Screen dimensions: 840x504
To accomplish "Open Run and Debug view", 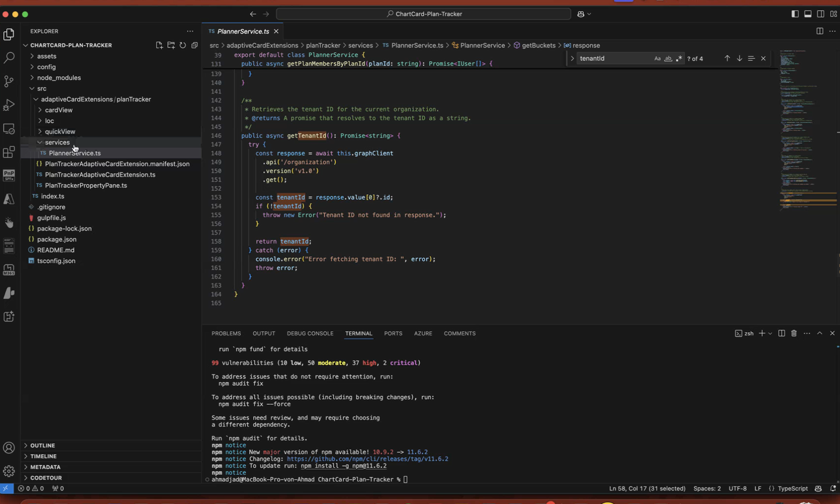I will (x=9, y=105).
